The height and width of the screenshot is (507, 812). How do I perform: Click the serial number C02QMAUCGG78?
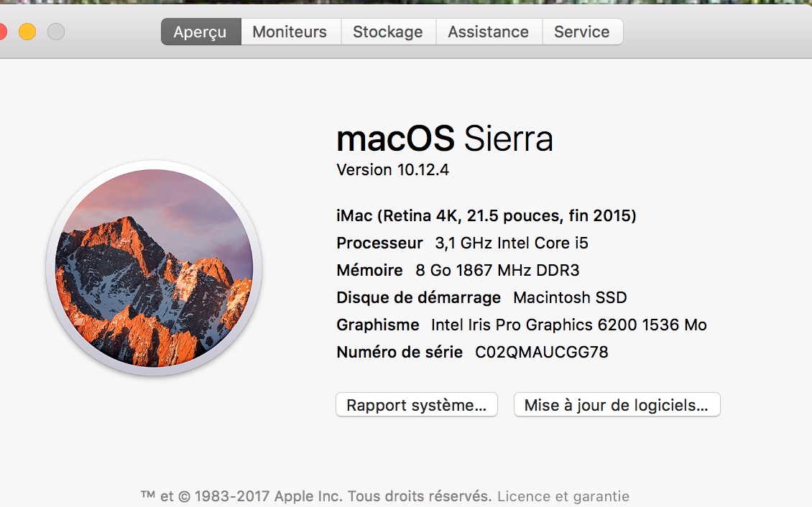(542, 352)
